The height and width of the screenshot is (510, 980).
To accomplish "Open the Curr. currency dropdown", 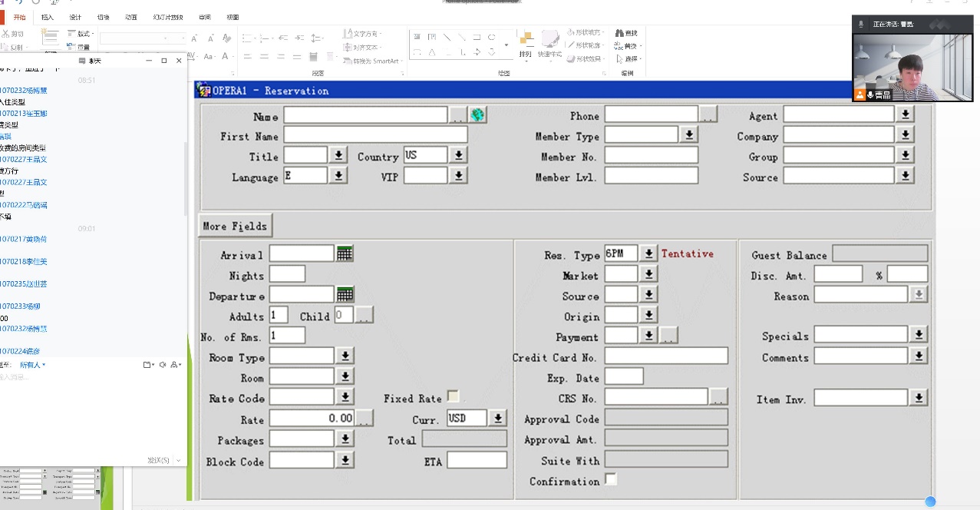I will coord(498,419).
